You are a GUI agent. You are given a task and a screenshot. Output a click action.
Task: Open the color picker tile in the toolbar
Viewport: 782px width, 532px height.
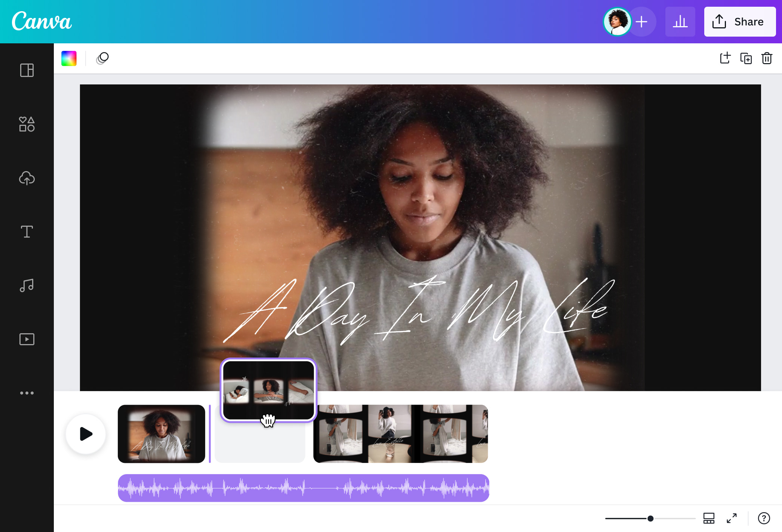coord(69,58)
